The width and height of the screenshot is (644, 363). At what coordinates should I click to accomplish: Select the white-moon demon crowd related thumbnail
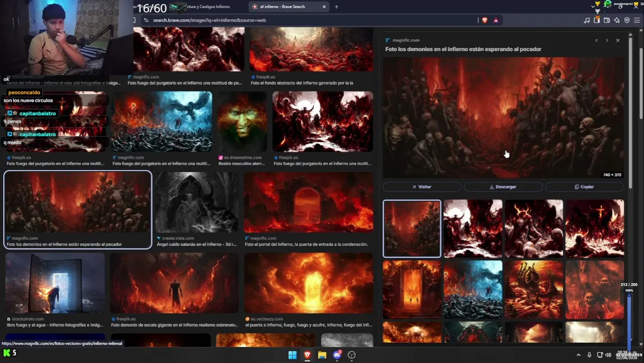tap(473, 228)
